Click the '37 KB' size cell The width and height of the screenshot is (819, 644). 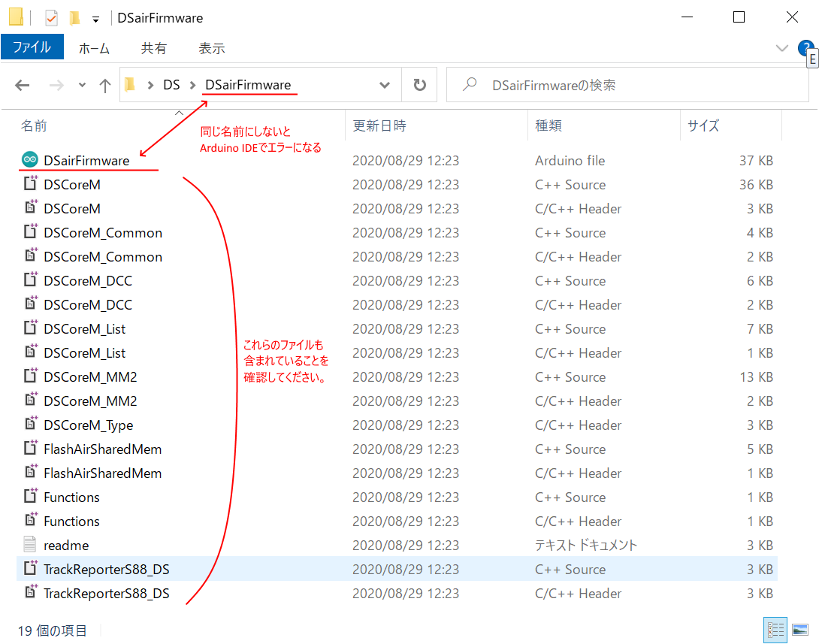tap(756, 160)
